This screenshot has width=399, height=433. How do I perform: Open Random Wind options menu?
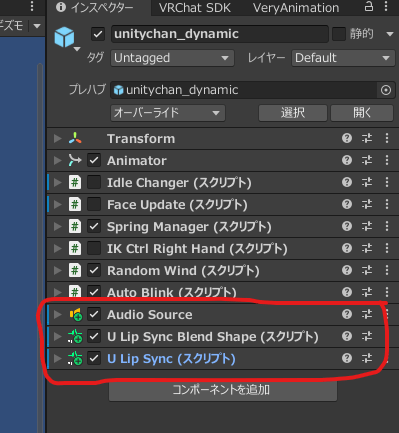click(x=387, y=270)
